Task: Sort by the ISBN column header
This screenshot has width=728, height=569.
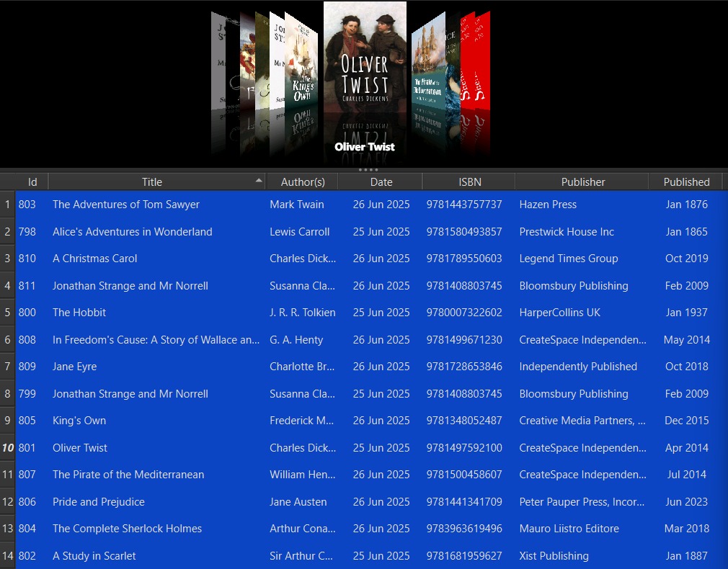Action: (469, 182)
